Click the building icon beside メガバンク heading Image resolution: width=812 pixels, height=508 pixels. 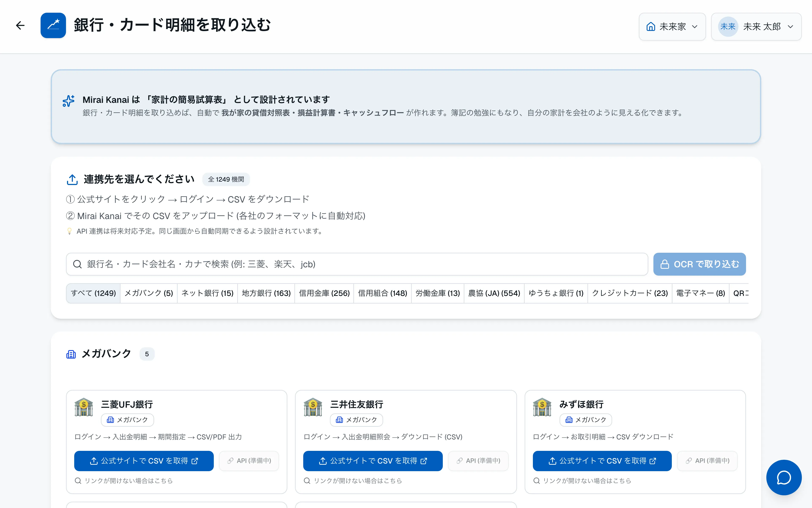click(71, 354)
